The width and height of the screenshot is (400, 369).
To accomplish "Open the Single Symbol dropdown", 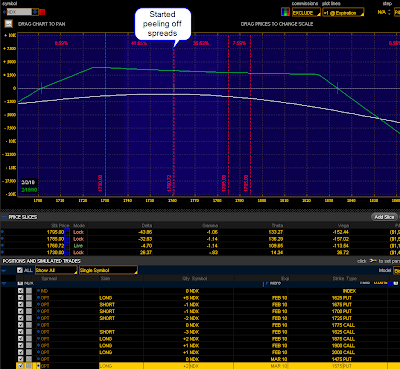I will click(108, 270).
